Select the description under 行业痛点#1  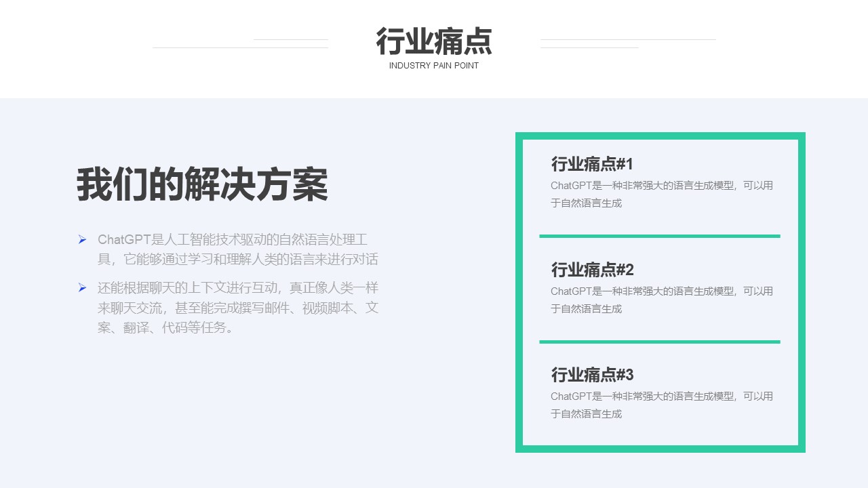[x=662, y=195]
